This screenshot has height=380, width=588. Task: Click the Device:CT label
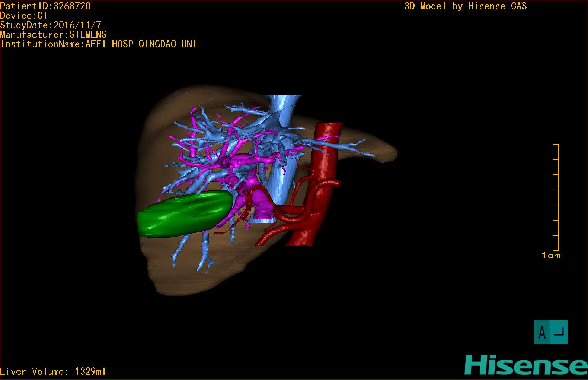pyautogui.click(x=24, y=16)
